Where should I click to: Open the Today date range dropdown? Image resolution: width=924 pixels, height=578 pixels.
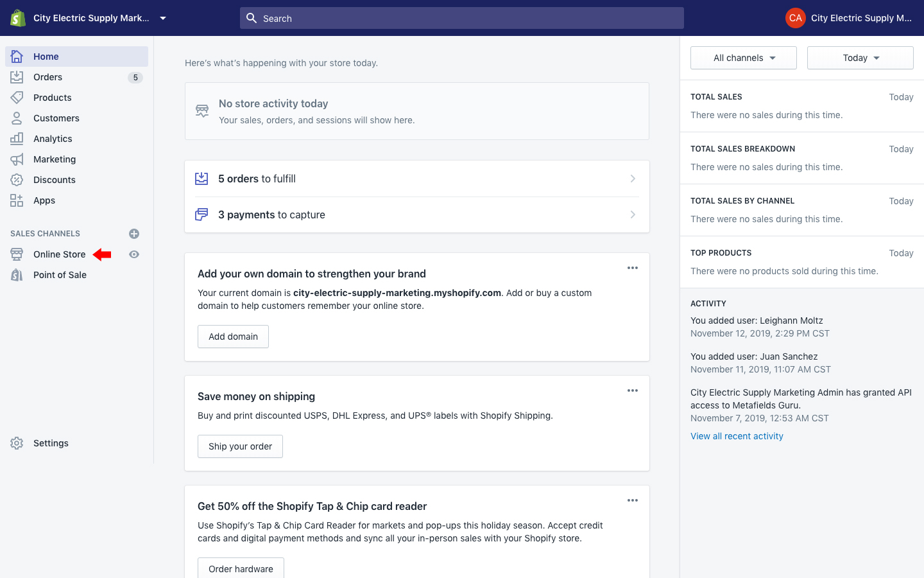point(860,58)
